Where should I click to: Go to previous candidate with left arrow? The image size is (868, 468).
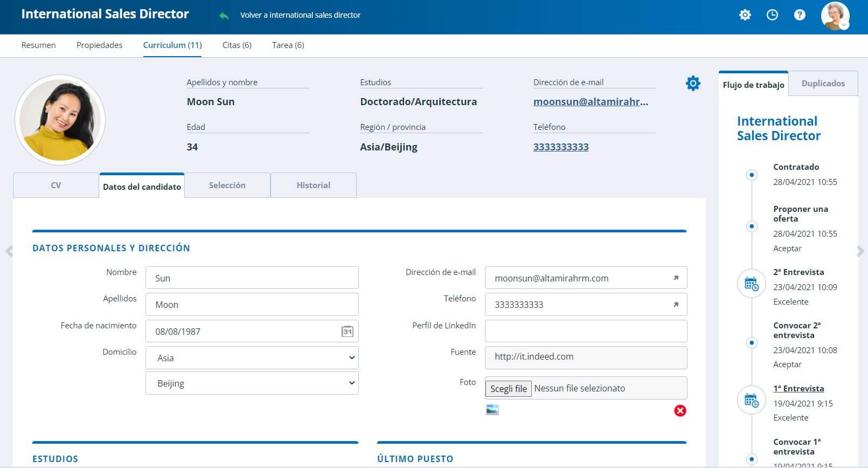pyautogui.click(x=9, y=251)
